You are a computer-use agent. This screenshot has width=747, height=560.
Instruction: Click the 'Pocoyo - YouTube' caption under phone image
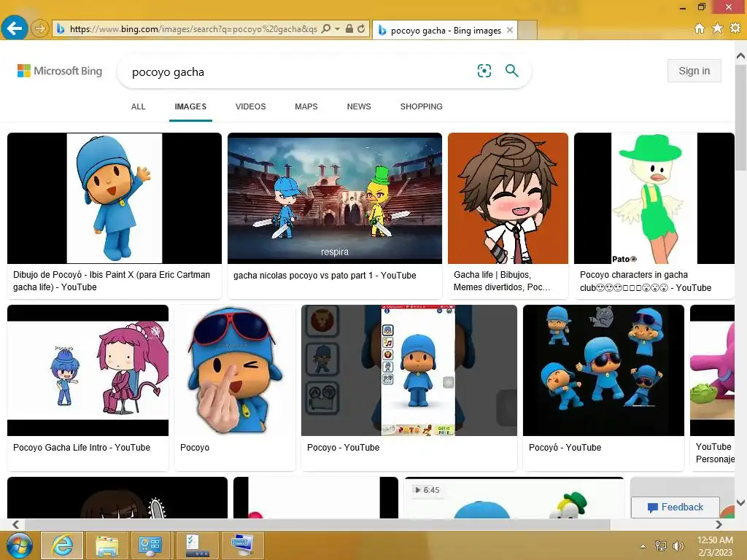pyautogui.click(x=344, y=448)
